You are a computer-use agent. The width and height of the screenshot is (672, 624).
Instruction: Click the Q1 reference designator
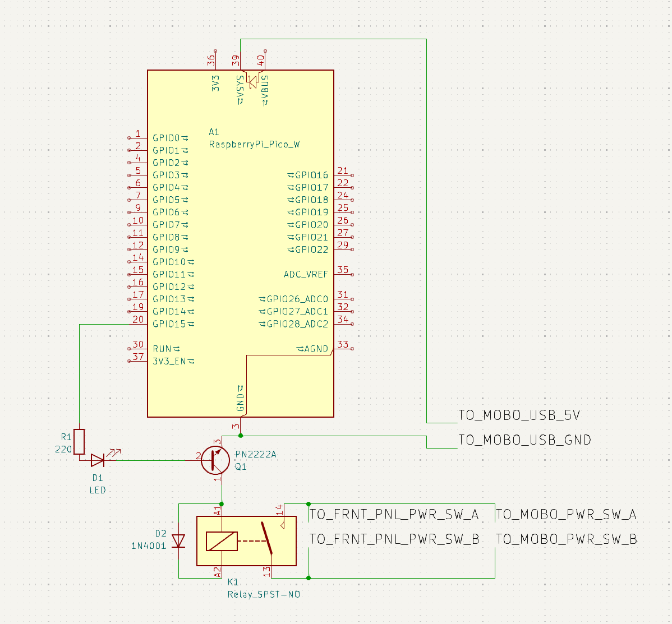point(241,467)
